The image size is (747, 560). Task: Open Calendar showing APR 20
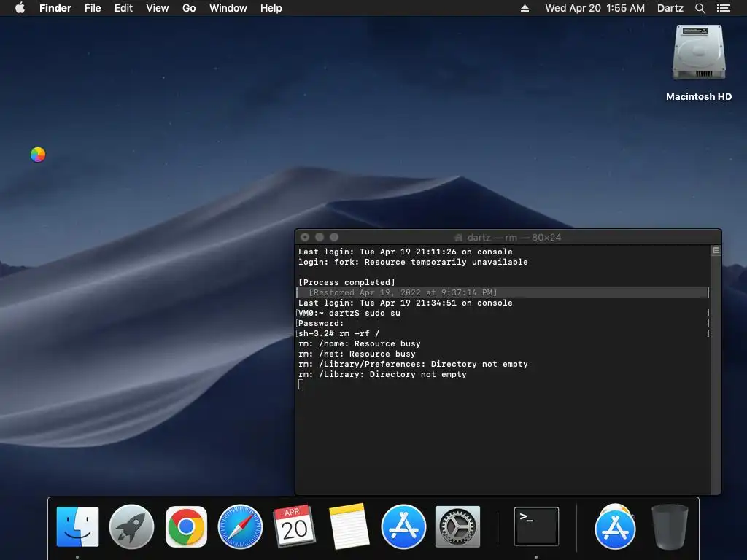point(295,526)
